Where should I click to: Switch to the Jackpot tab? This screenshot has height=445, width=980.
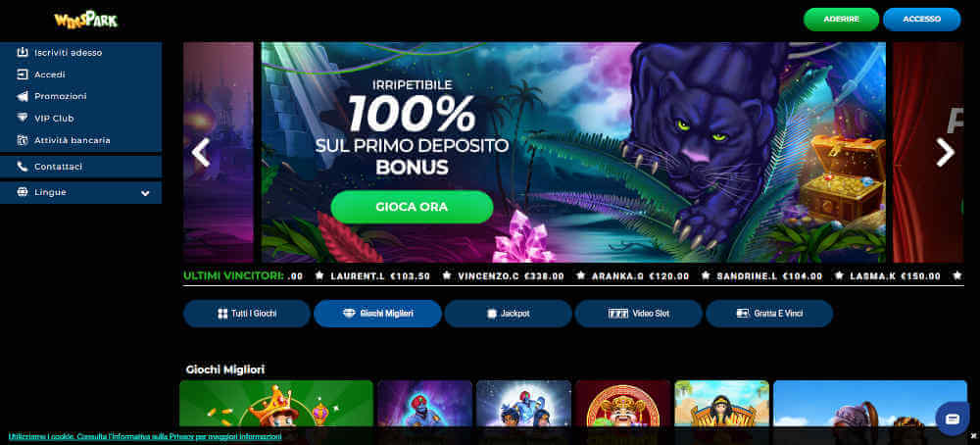tap(508, 314)
